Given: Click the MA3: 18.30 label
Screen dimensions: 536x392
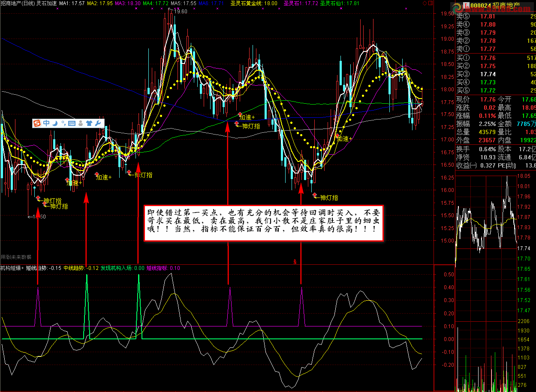Looking at the screenshot, I should click(x=128, y=3).
